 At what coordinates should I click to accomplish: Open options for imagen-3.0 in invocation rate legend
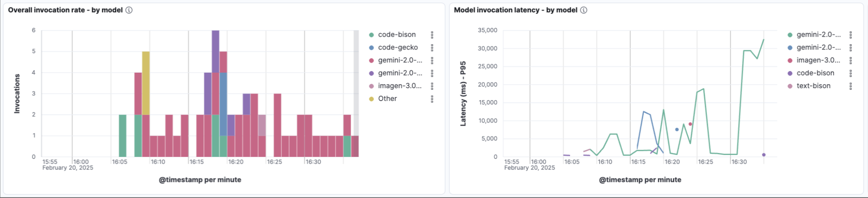432,86
